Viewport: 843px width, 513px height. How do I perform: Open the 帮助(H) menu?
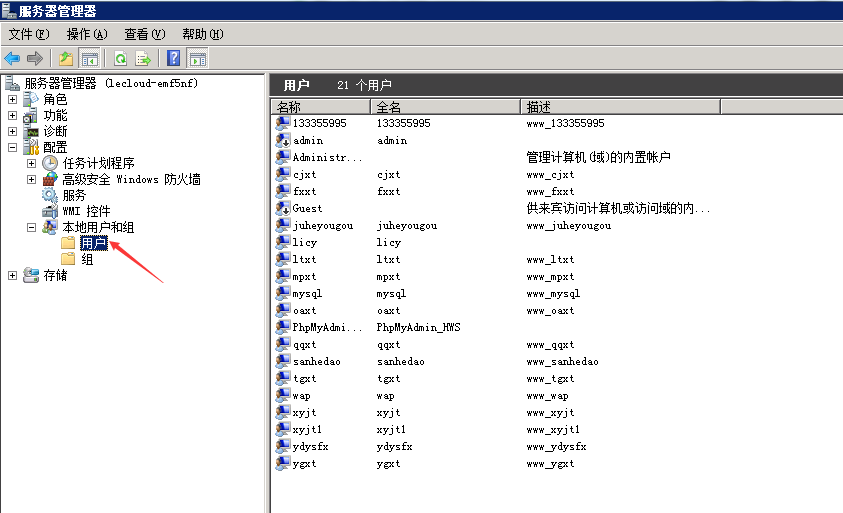pyautogui.click(x=203, y=34)
